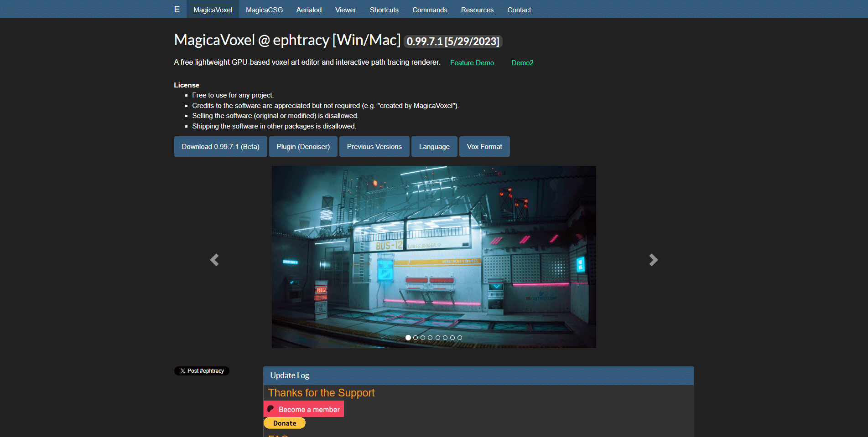The width and height of the screenshot is (868, 437).
Task: Open the Language button
Action: click(x=434, y=147)
